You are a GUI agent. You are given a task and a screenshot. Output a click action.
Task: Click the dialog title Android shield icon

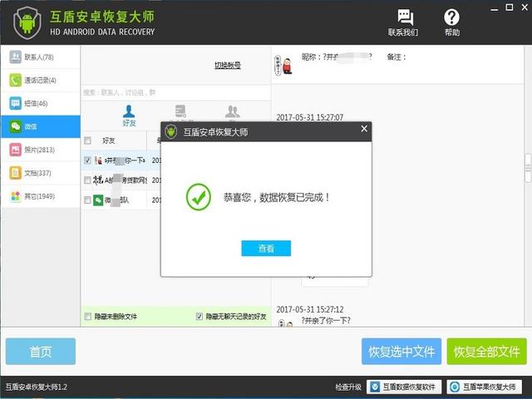(x=171, y=131)
